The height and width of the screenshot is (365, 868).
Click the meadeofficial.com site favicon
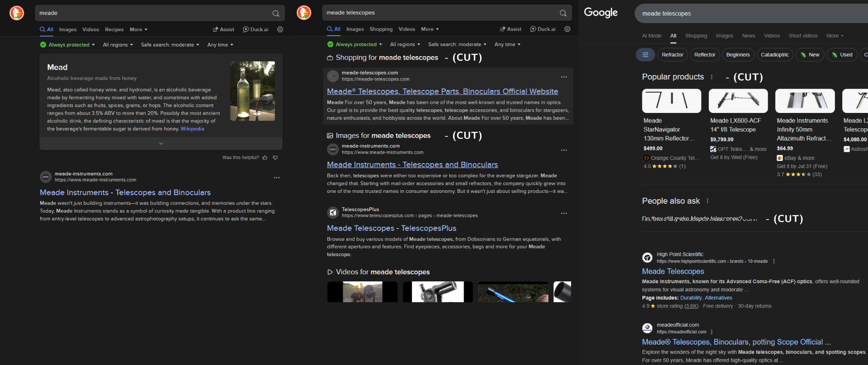coord(647,328)
